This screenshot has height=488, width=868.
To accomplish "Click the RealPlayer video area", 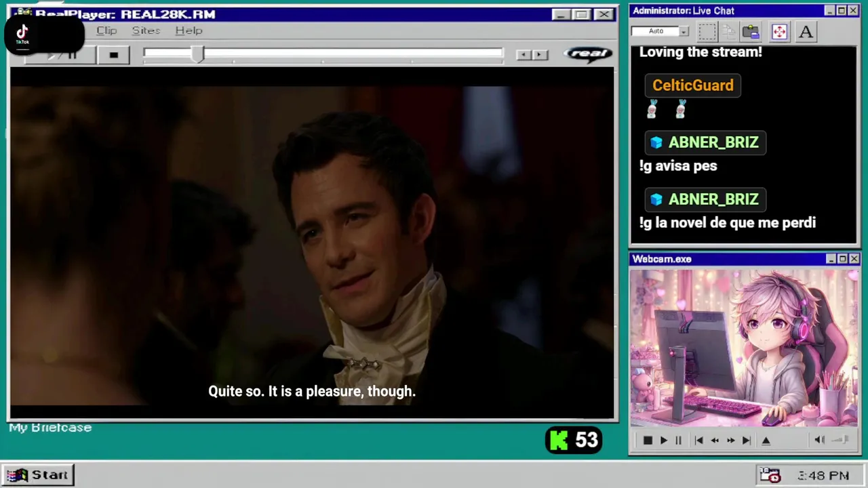I will tap(312, 244).
